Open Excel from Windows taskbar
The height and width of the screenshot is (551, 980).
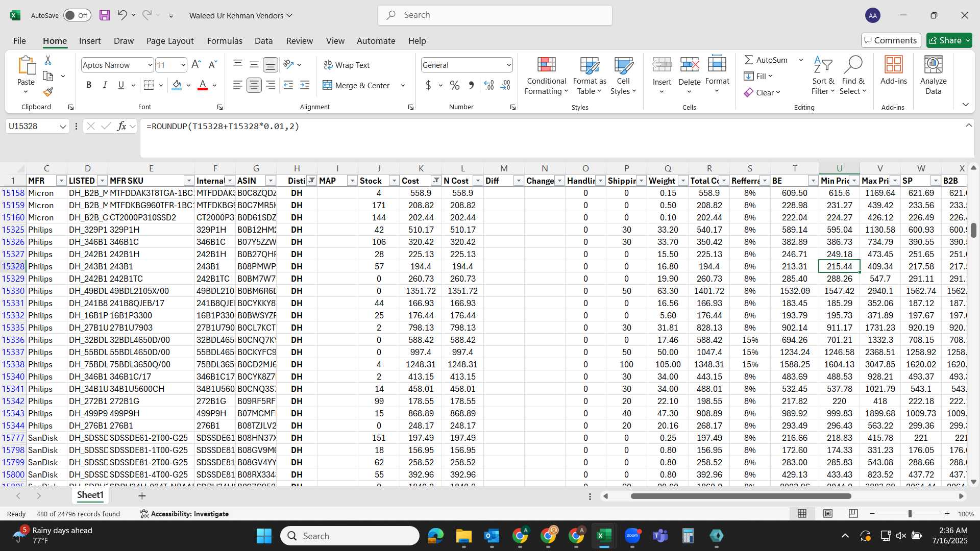[x=604, y=536]
